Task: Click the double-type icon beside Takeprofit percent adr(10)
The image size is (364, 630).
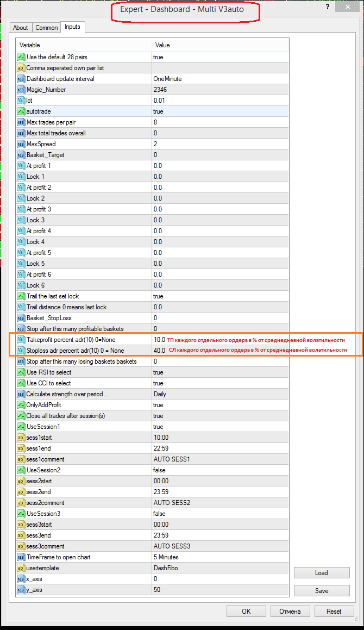Action: [x=21, y=340]
